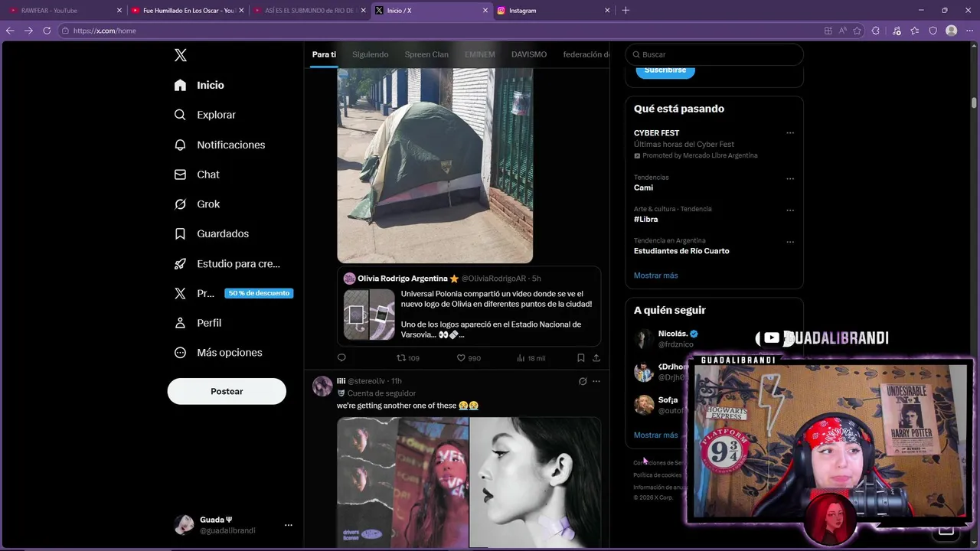Share the tent photo post
Screen dimensions: 980x551
[x=596, y=357]
